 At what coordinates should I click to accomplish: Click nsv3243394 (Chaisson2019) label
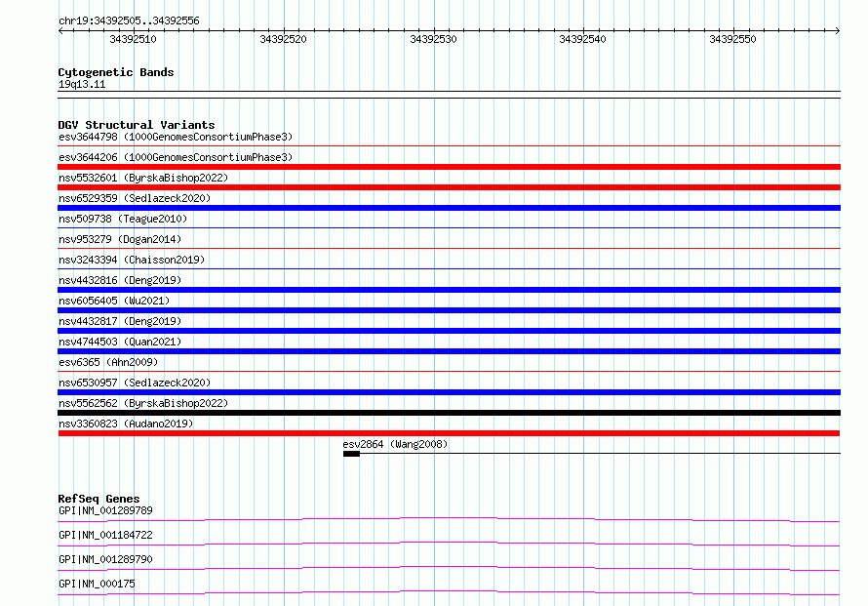click(132, 260)
